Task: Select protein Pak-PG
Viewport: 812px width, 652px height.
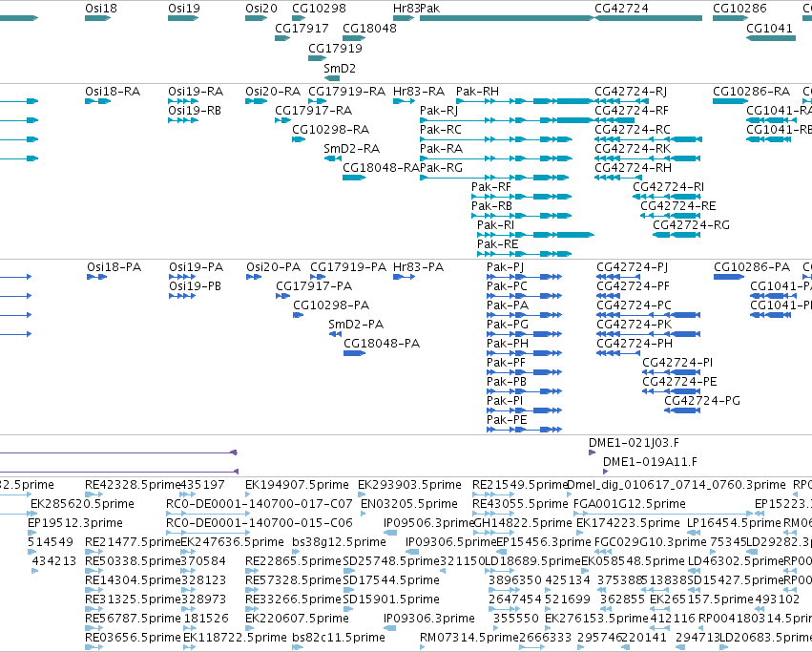Action: tap(508, 325)
